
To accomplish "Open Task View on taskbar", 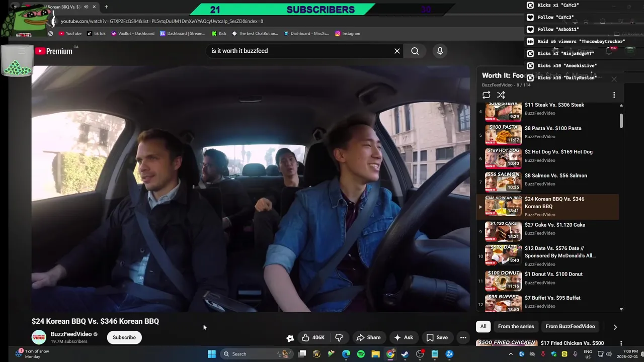I will pyautogui.click(x=302, y=354).
